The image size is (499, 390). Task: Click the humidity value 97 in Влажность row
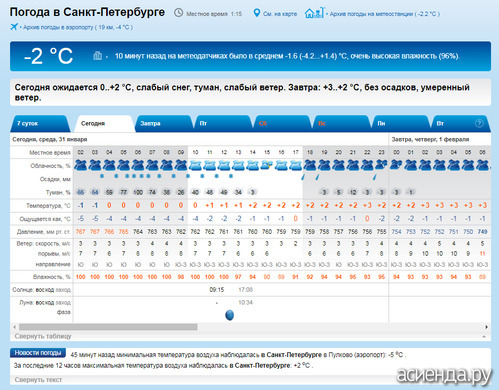238,277
